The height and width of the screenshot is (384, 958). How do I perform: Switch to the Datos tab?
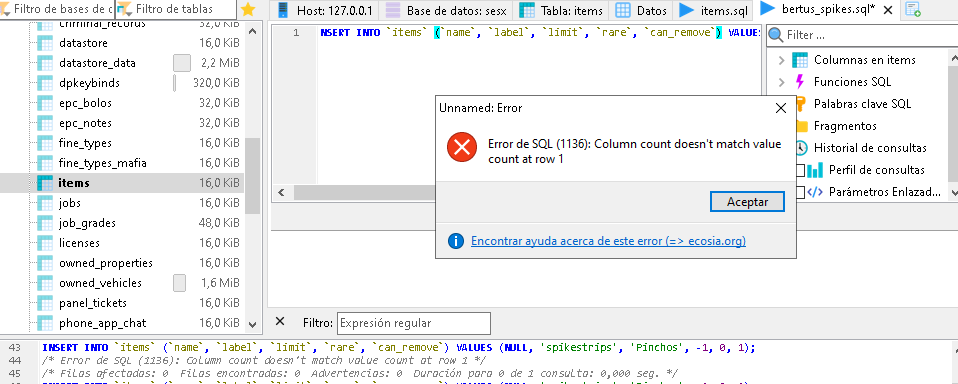(x=641, y=10)
